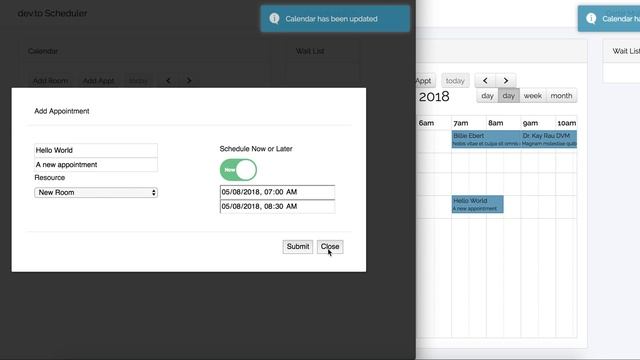The image size is (640, 360).
Task: Close the Add Appointment dialog
Action: [330, 247]
